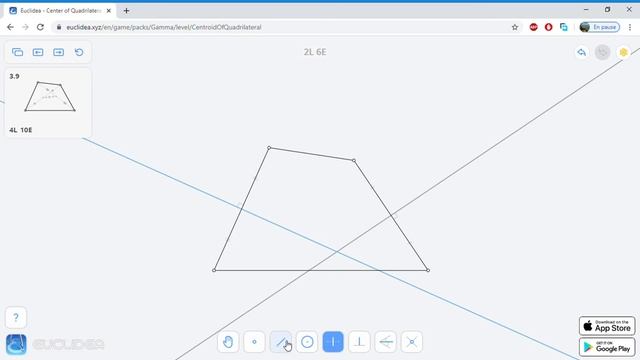Click the site lock icon in address bar
Screen dimensions: 640x360
click(59, 27)
